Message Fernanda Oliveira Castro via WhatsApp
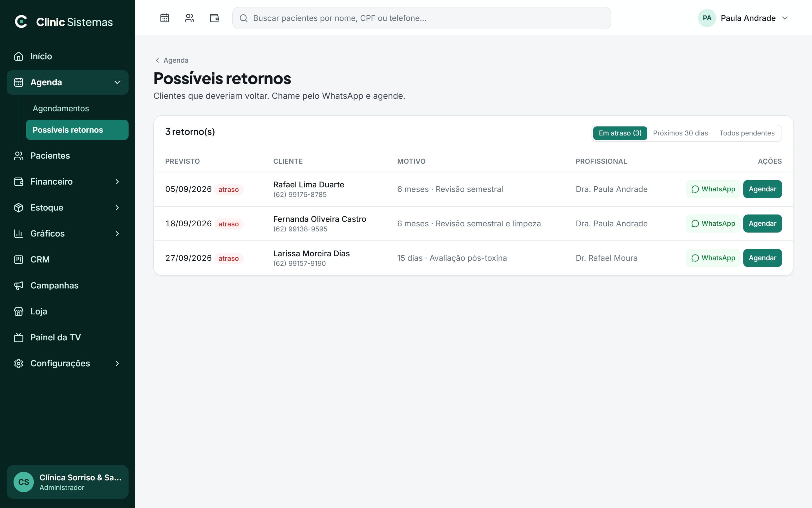 click(x=713, y=224)
